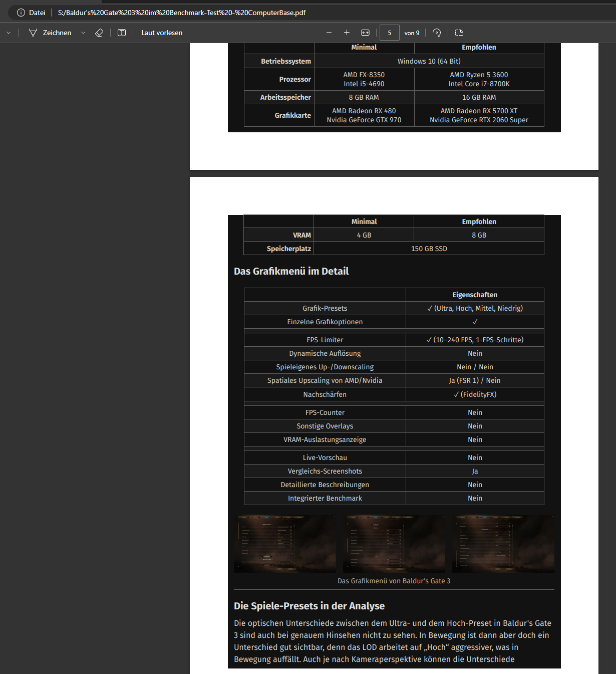Click the 'Eigenschaften' column header
Screen dimensions: 616x674
click(475, 295)
